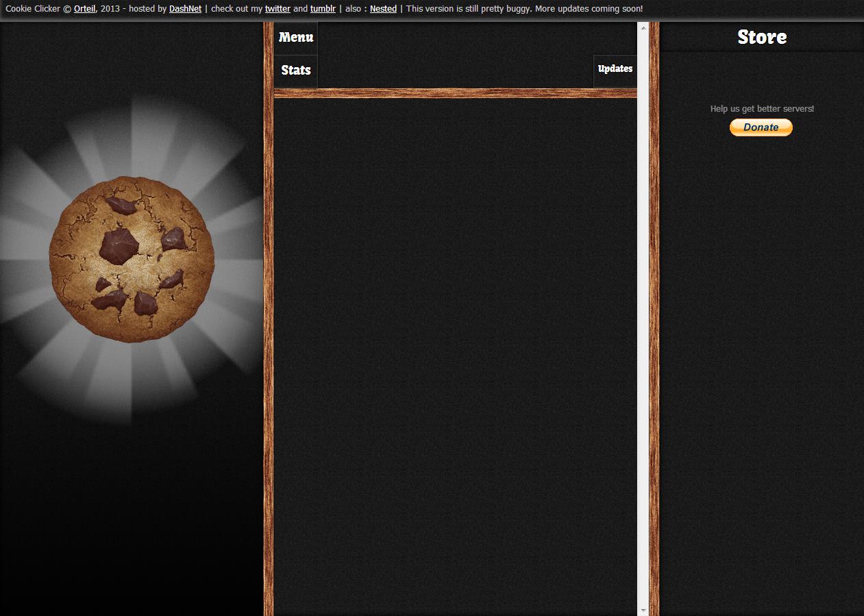
Task: Open the tumblr link
Action: 323,9
